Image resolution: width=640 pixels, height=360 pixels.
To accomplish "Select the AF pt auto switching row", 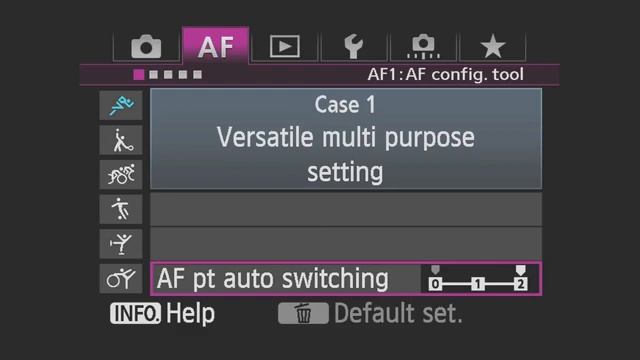I will [346, 279].
